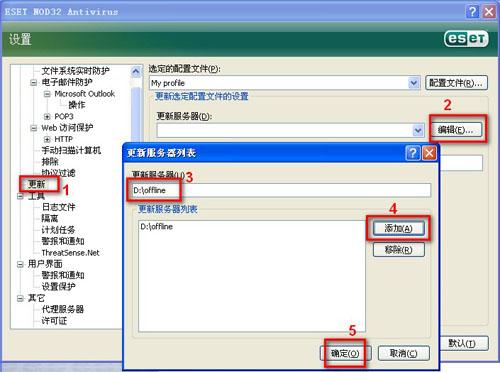Expand the POP3 tree node
Viewport: 500px width, 372px height.
pyautogui.click(x=47, y=117)
